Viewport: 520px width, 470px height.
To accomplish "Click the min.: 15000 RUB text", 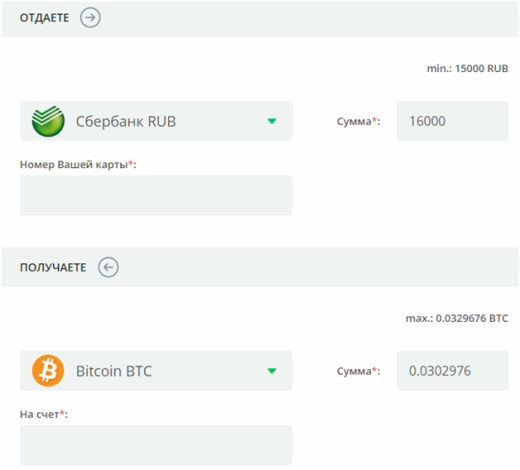I will click(x=467, y=68).
